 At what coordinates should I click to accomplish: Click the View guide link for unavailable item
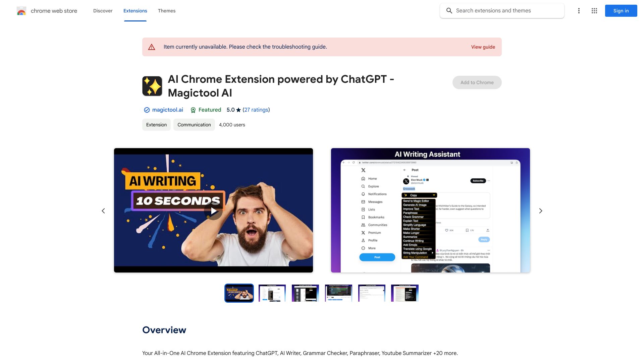click(x=483, y=46)
